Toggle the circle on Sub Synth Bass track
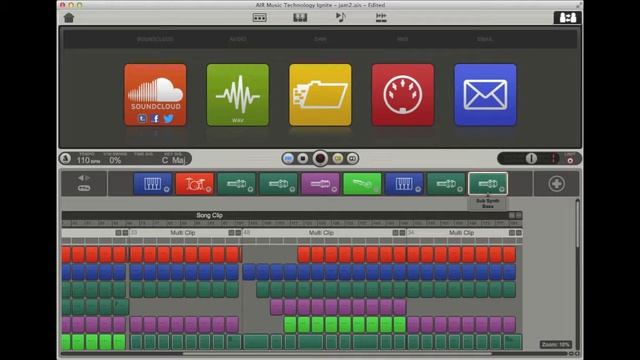 tap(502, 189)
